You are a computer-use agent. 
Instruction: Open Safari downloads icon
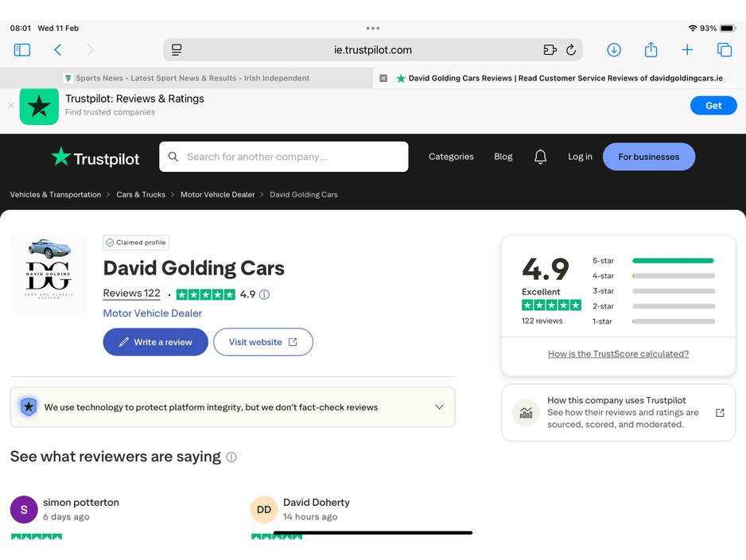613,50
